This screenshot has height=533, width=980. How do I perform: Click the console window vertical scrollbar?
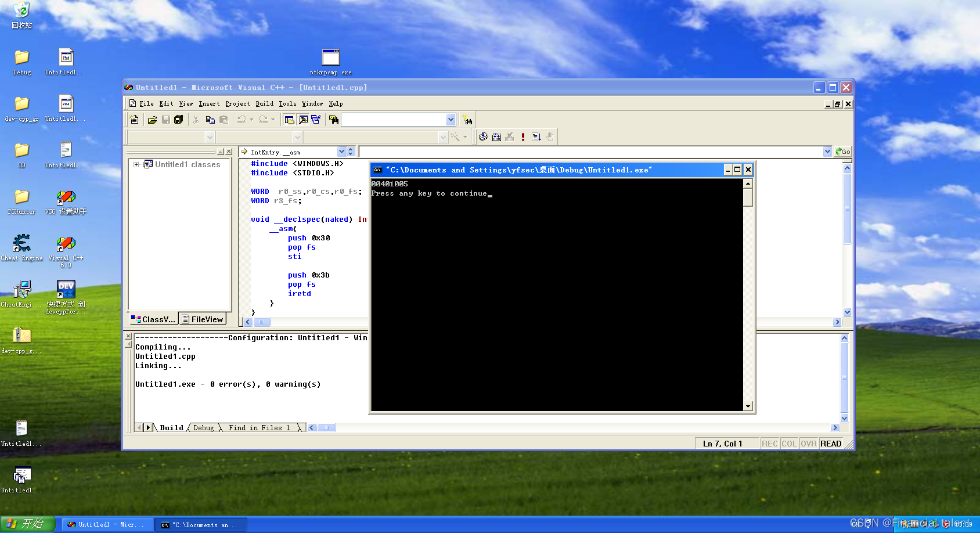tap(748, 295)
